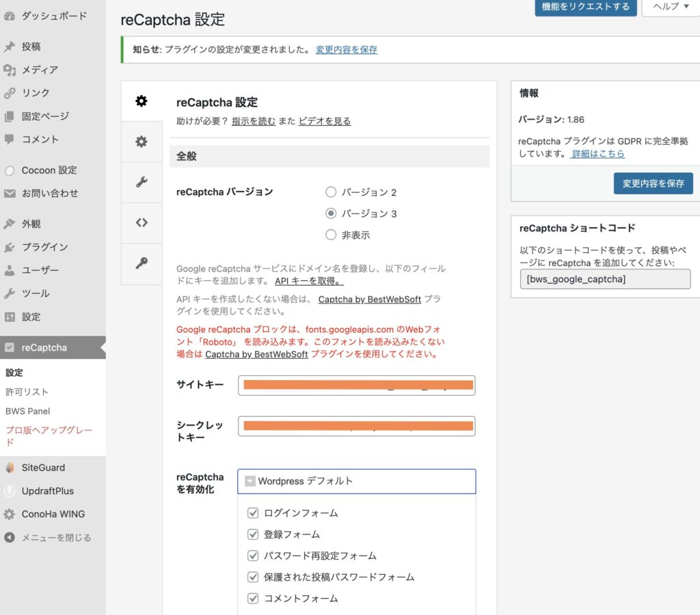Screen dimensions: 700x615
Task: Open the second gear icon tab
Action: [142, 141]
